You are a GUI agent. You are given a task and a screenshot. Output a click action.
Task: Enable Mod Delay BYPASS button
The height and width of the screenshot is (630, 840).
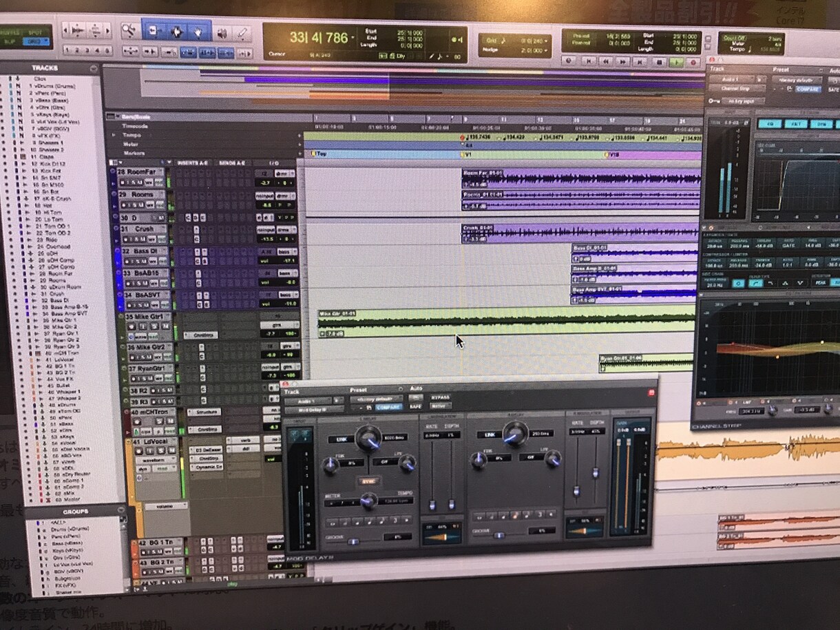pyautogui.click(x=440, y=397)
